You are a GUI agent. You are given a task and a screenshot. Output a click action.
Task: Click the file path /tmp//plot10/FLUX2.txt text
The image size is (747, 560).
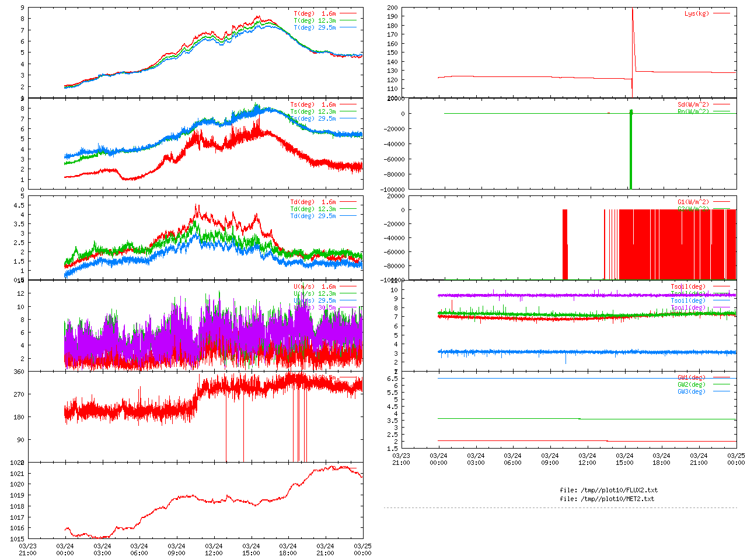[x=608, y=490]
